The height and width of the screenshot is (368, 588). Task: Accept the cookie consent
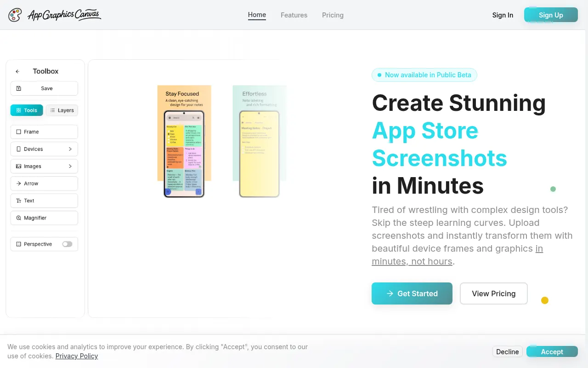[552, 351]
